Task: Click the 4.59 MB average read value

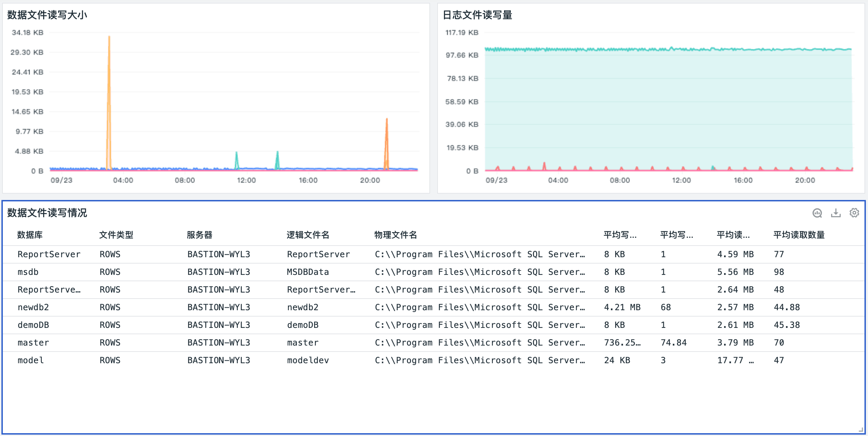Action: 735,254
